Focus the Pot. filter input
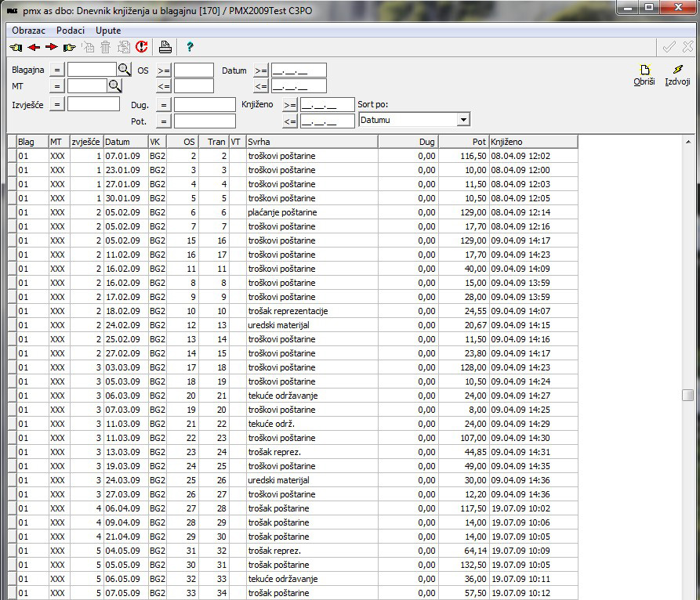The width and height of the screenshot is (700, 600). coord(205,121)
